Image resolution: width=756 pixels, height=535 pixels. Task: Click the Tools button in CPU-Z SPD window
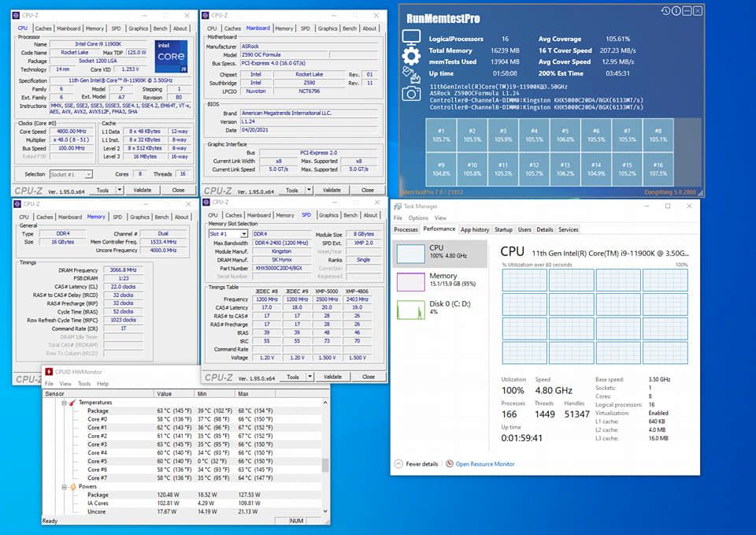coord(293,377)
